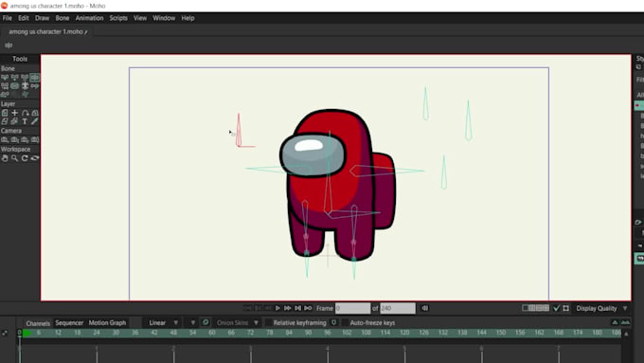This screenshot has height=363, width=644.
Task: Select the Roll Camera tool
Action: pos(25,139)
